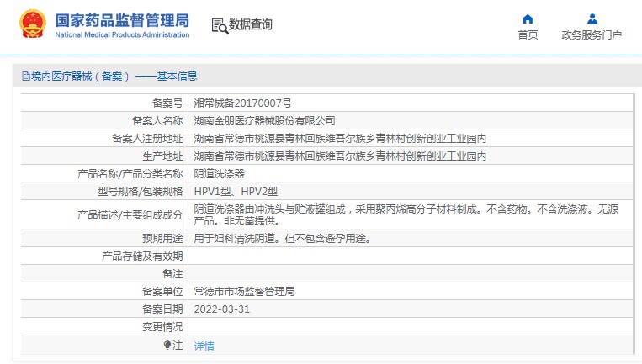Click the 境内医疗器械（备案）基本信息 heading
The image size is (642, 364).
[x=114, y=76]
